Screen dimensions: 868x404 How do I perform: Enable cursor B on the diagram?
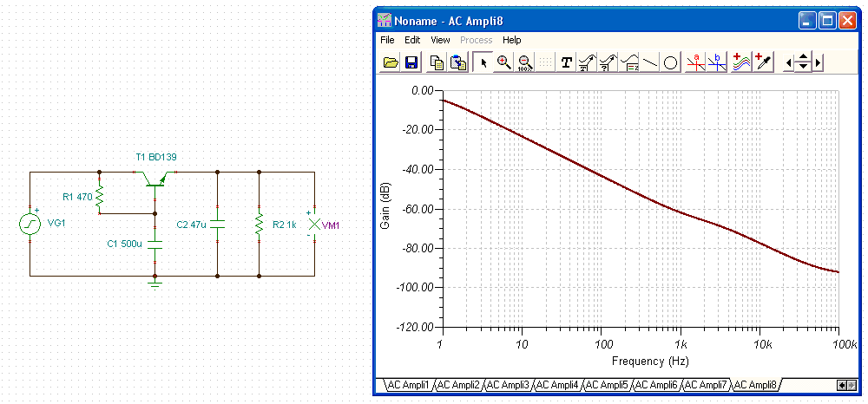click(716, 62)
